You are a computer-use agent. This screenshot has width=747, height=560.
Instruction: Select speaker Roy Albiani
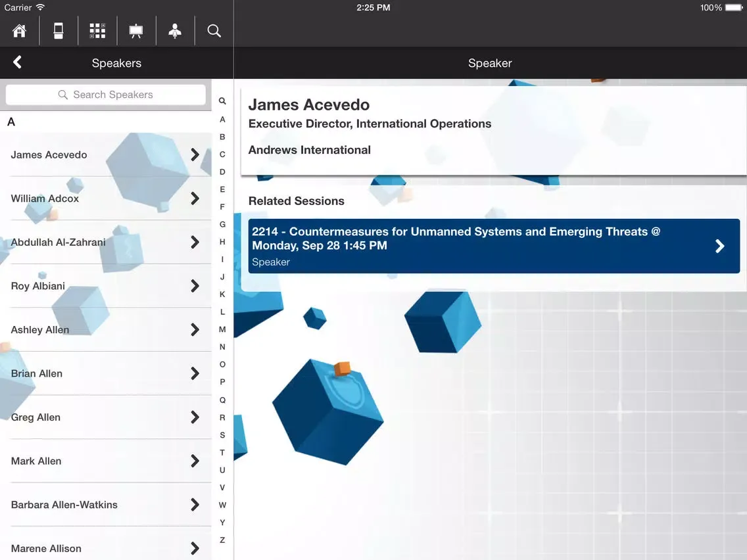click(x=106, y=286)
